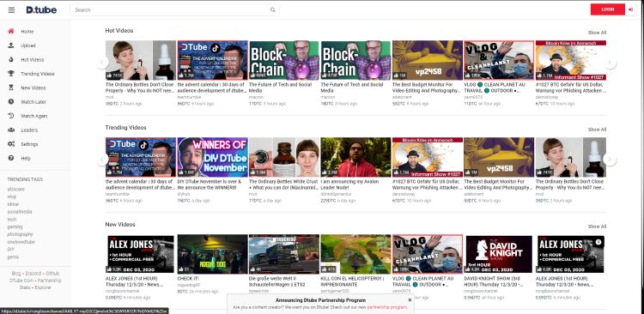
Task: Select the tiktok trending tag
Action: [13, 204]
